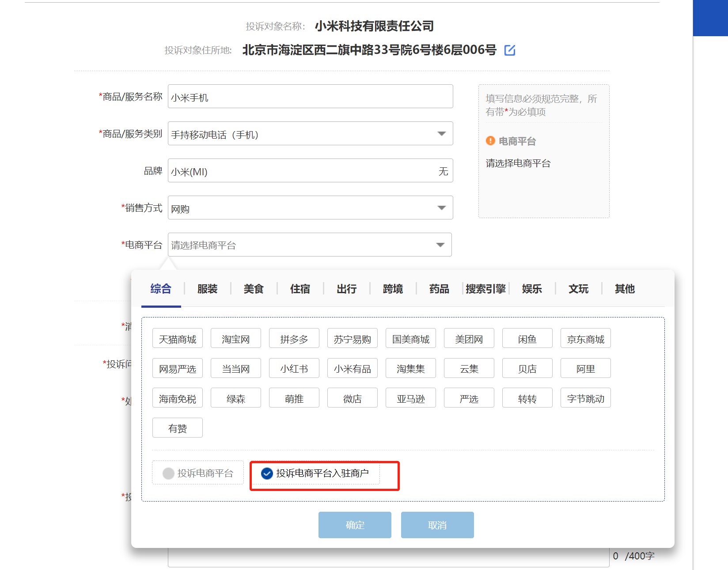
Task: Choose 有赞 platform
Action: [178, 428]
